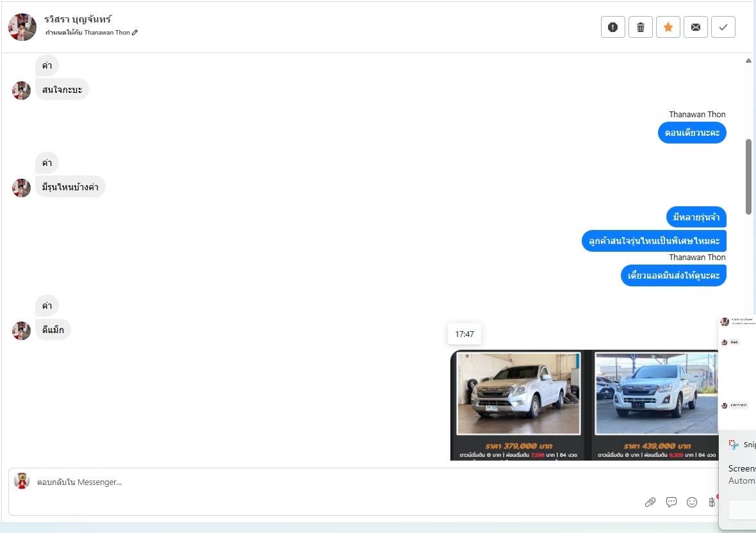Screen dimensions: 756x533
Task: Click the chat scrollbar thumb
Action: point(748,177)
